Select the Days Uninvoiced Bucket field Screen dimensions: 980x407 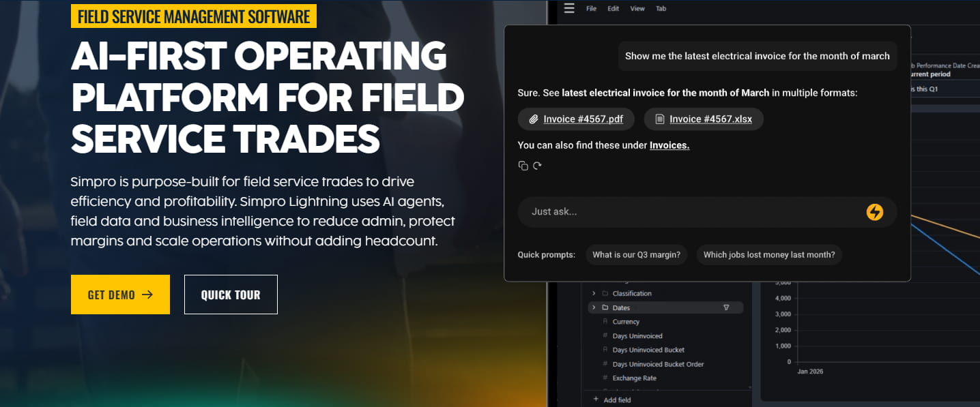coord(648,350)
